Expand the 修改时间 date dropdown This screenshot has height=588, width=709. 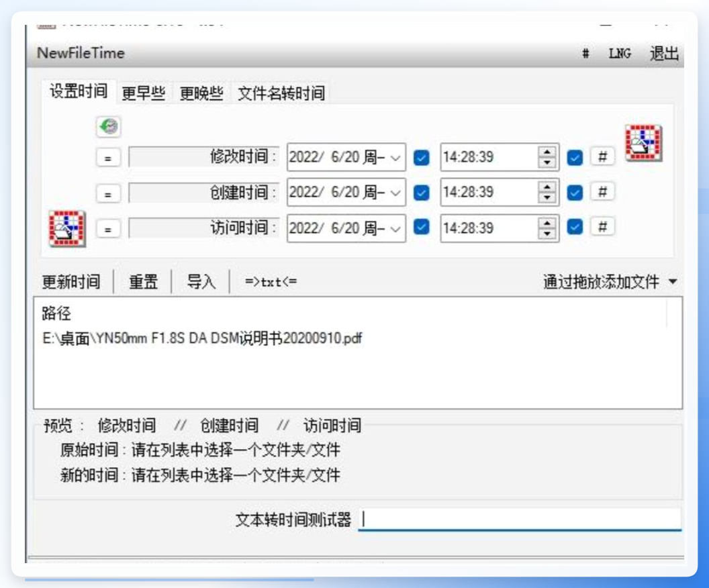click(x=395, y=158)
